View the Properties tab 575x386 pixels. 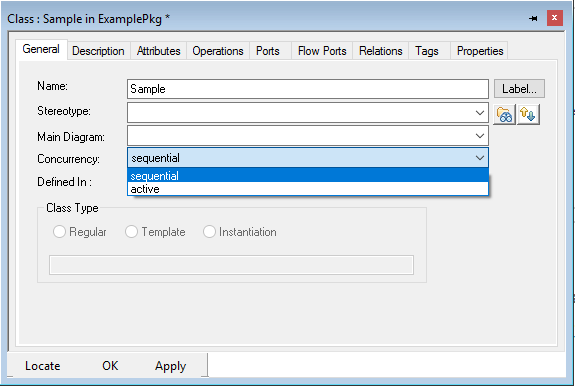480,51
